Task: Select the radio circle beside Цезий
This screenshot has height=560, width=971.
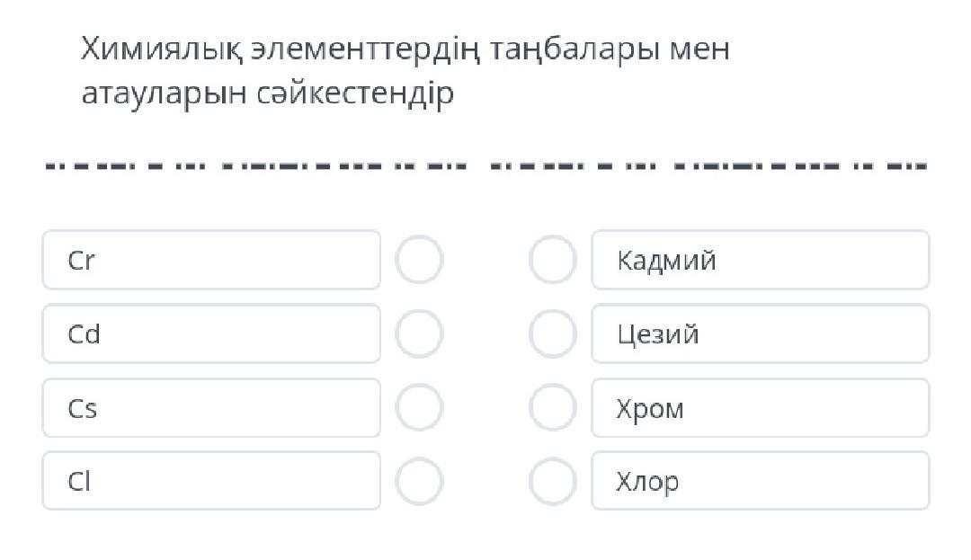Action: pos(552,334)
